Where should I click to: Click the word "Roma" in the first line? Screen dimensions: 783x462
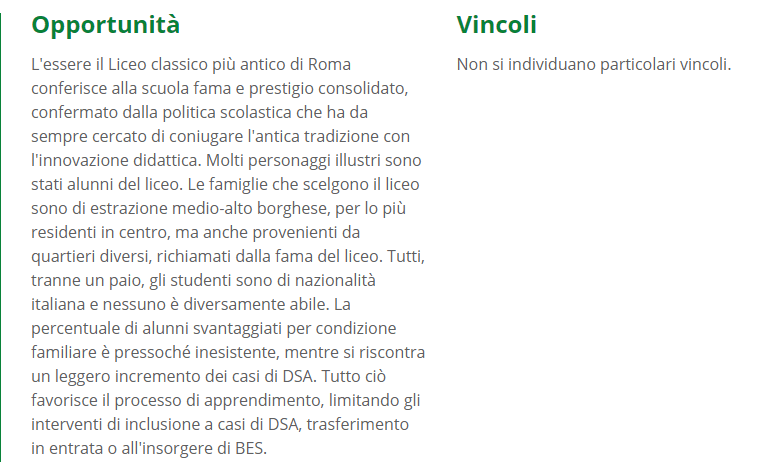(x=329, y=65)
